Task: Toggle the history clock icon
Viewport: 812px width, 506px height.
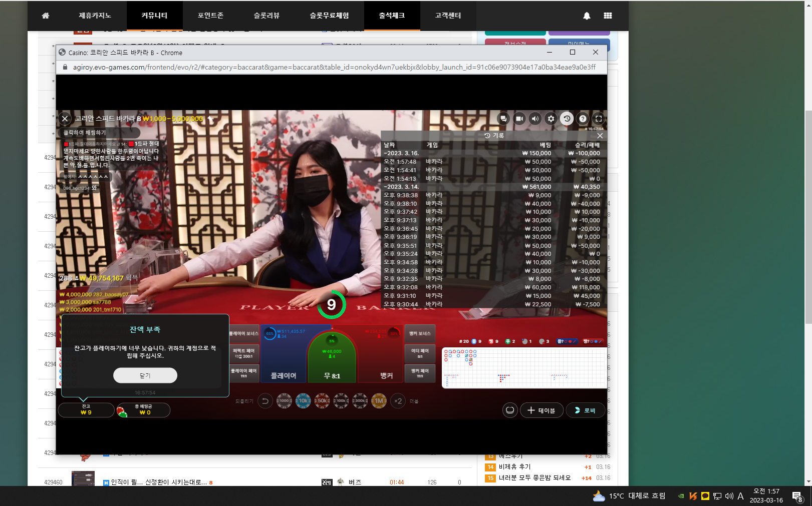Action: point(567,119)
